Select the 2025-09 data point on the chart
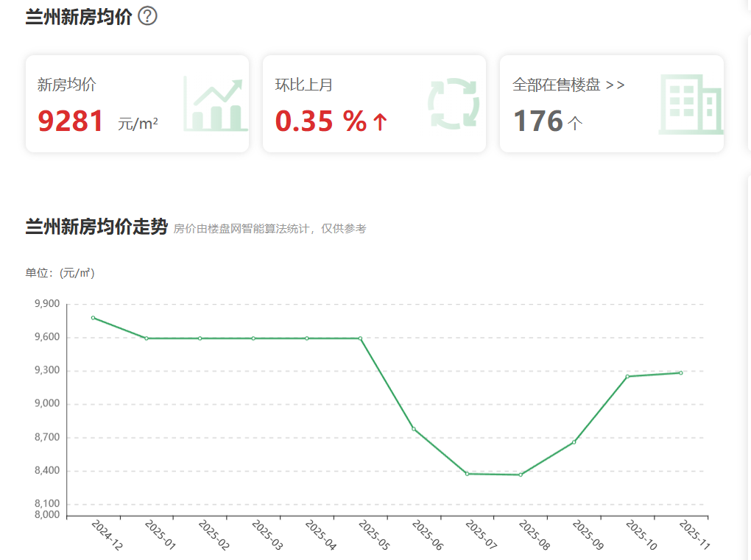This screenshot has width=751, height=560. coord(574,442)
